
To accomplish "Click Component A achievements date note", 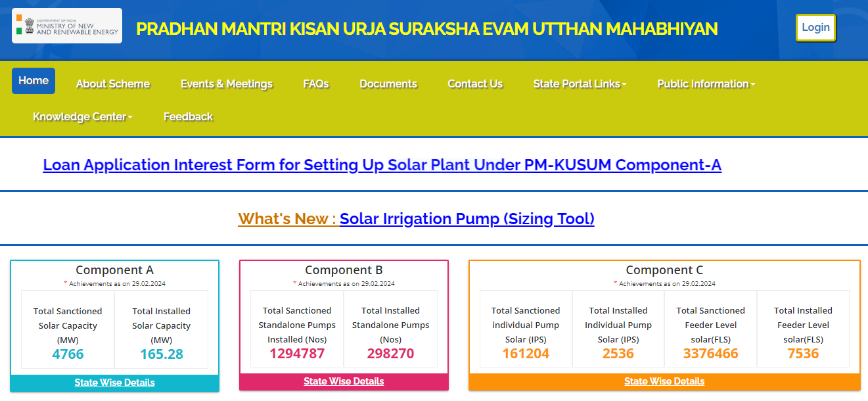I will (x=115, y=284).
